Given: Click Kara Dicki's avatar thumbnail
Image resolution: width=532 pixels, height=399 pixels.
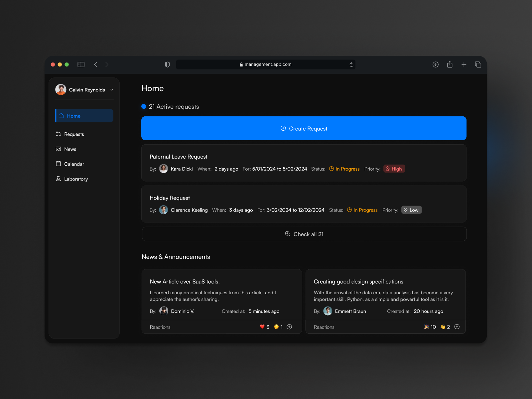Looking at the screenshot, I should pos(163,169).
